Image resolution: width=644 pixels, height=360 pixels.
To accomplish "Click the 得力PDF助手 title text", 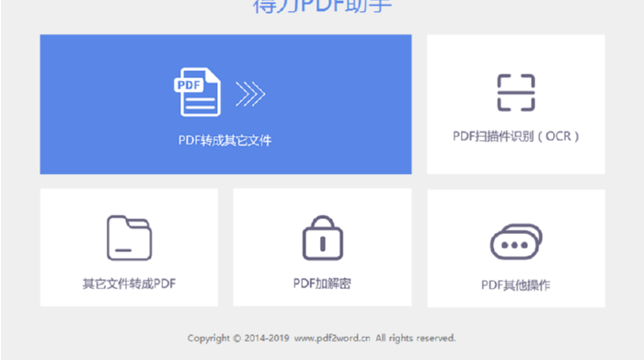I will tap(322, 6).
